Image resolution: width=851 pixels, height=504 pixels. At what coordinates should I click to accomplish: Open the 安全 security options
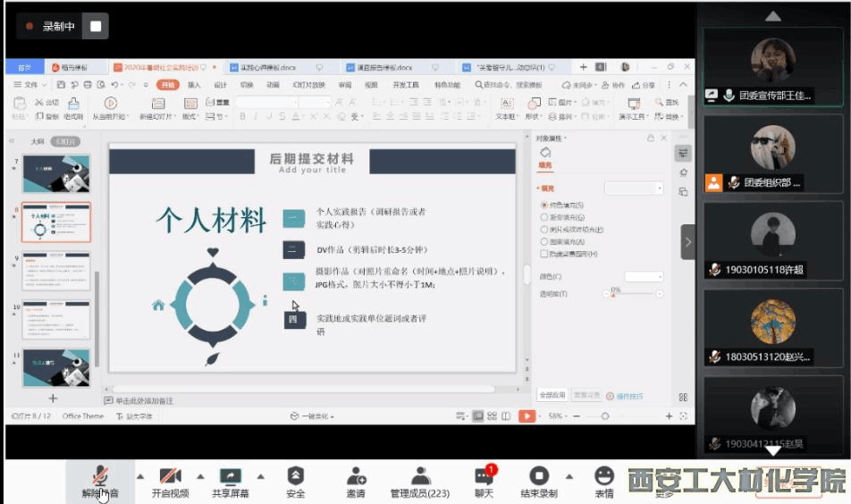pyautogui.click(x=295, y=481)
